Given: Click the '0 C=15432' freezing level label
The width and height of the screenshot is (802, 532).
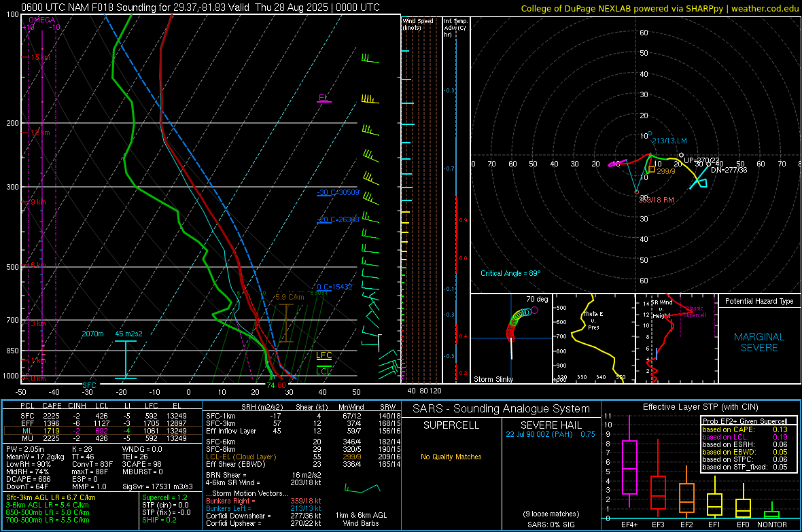Looking at the screenshot, I should point(335,287).
